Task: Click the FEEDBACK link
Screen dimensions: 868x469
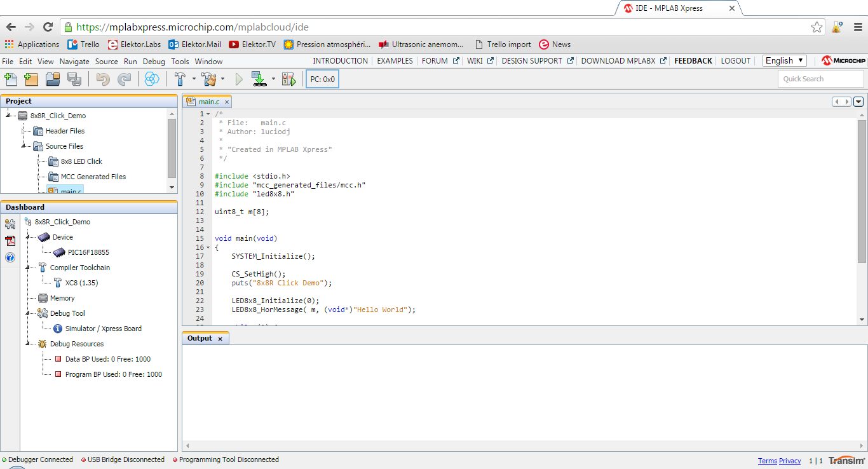Action: point(693,61)
